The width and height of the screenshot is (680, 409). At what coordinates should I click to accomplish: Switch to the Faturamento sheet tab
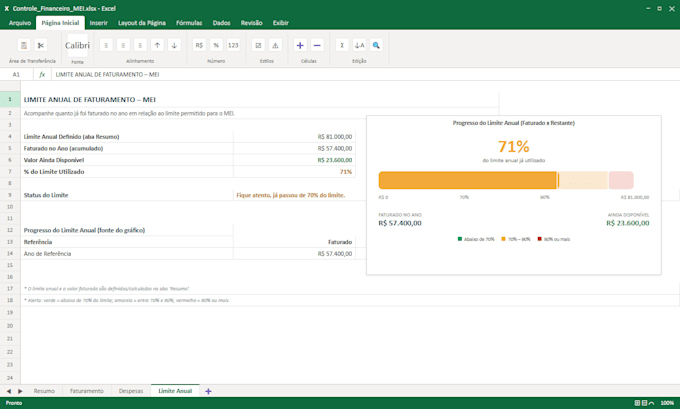87,391
